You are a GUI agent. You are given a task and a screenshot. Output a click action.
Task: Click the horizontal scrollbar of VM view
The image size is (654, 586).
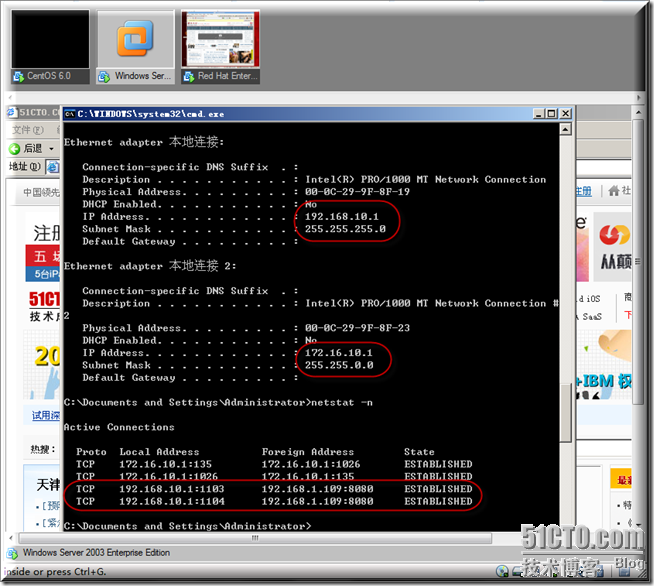254,538
